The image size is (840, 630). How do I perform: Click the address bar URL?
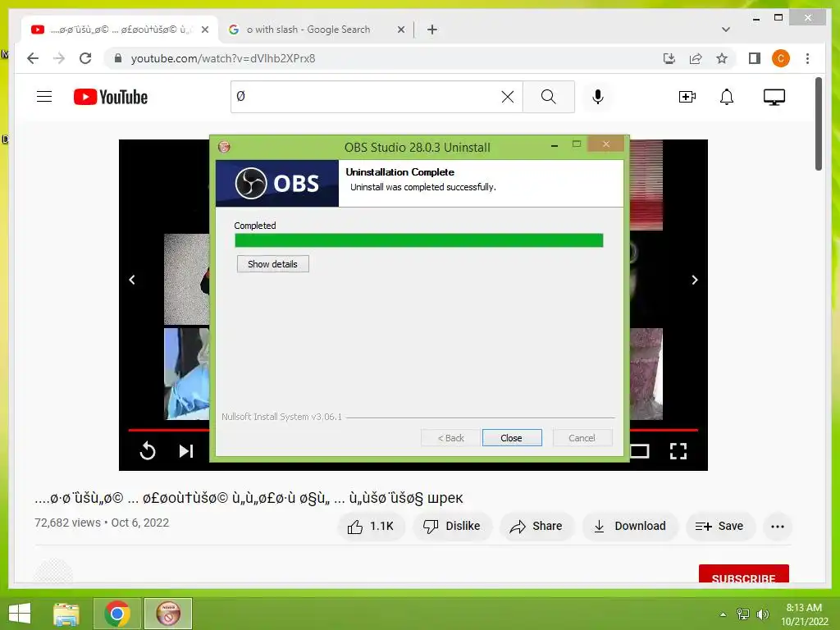tap(223, 58)
